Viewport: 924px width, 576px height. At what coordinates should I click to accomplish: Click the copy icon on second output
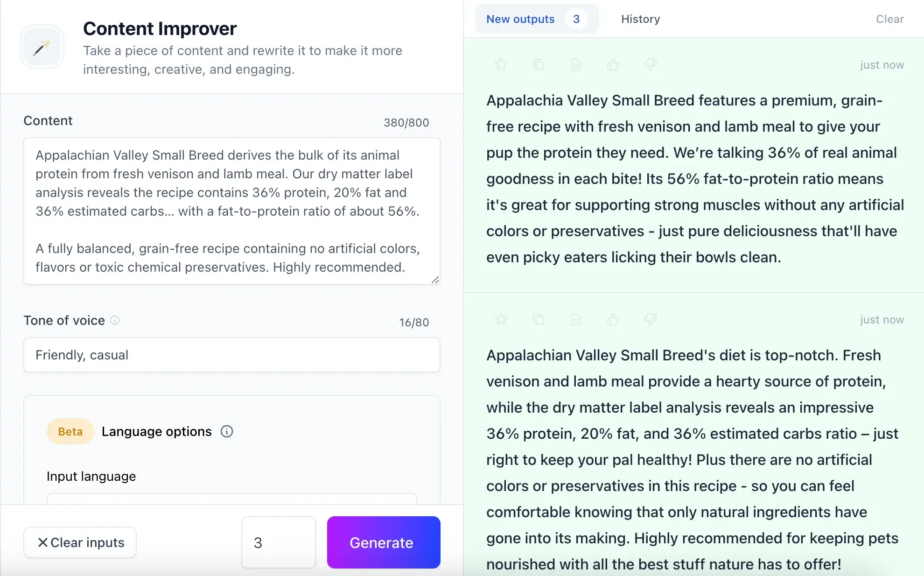pyautogui.click(x=539, y=319)
